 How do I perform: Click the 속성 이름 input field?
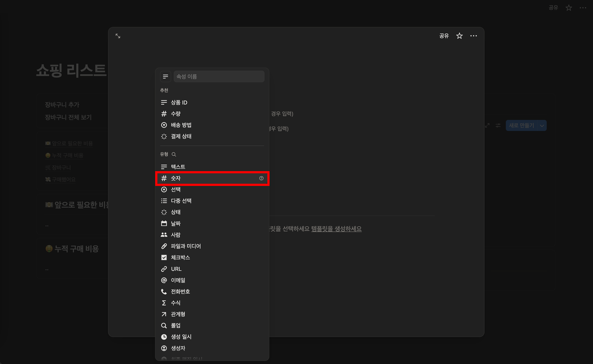219,77
